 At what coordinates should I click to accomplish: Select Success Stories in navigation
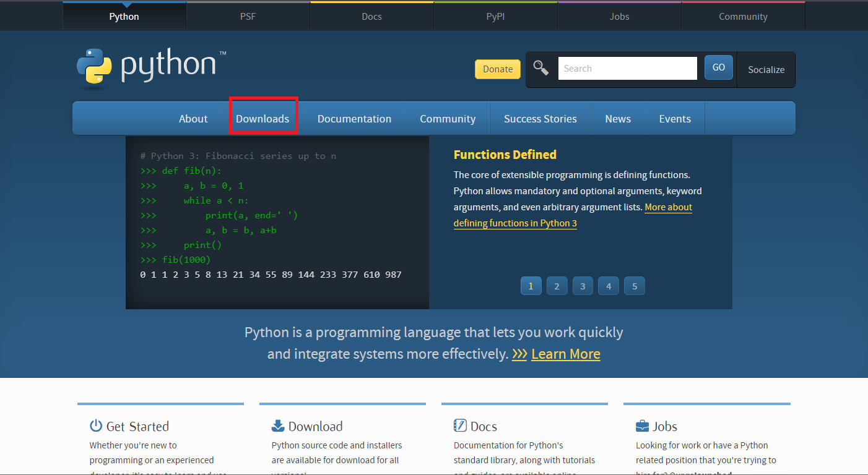540,119
